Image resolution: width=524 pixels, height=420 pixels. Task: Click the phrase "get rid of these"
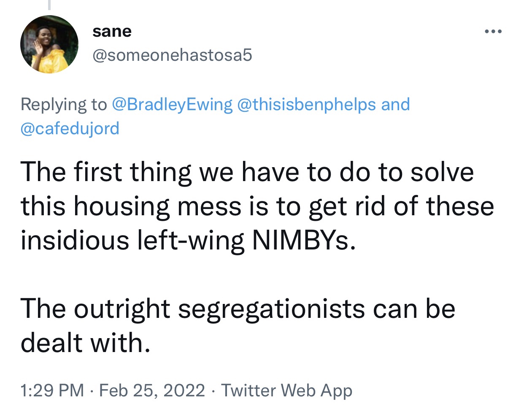click(x=401, y=206)
